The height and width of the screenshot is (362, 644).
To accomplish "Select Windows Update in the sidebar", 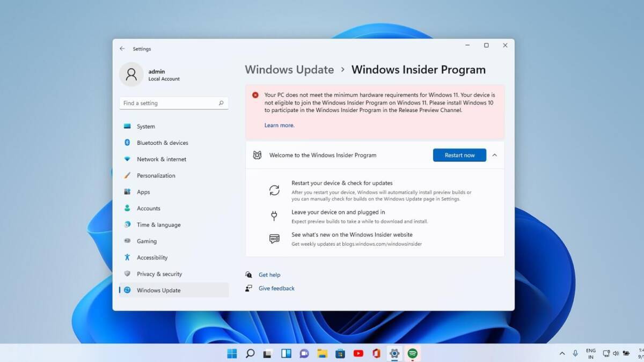I will click(x=174, y=290).
